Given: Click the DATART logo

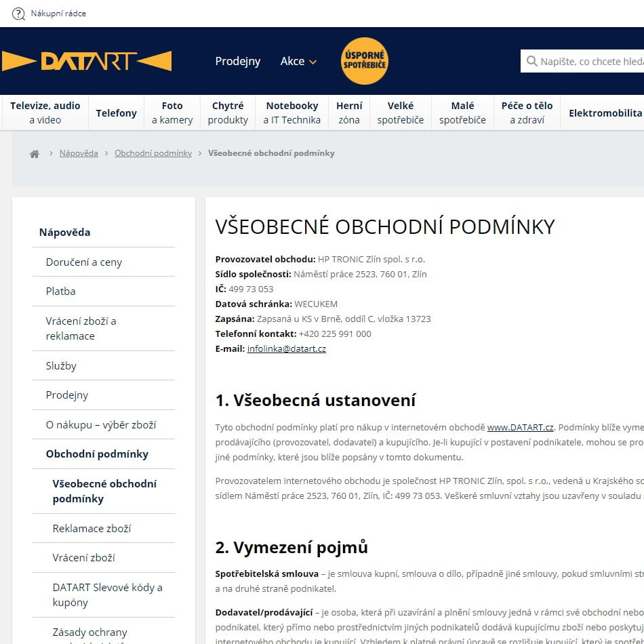Looking at the screenshot, I should (x=87, y=61).
